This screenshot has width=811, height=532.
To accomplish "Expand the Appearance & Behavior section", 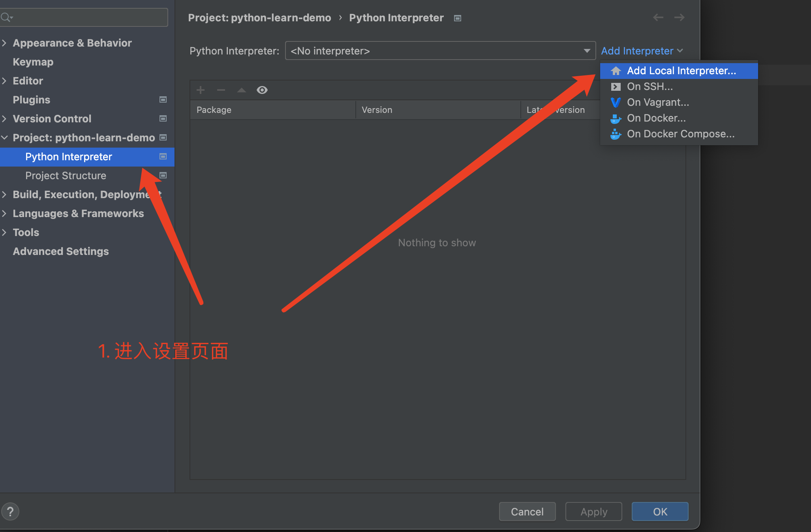I will pos(4,43).
